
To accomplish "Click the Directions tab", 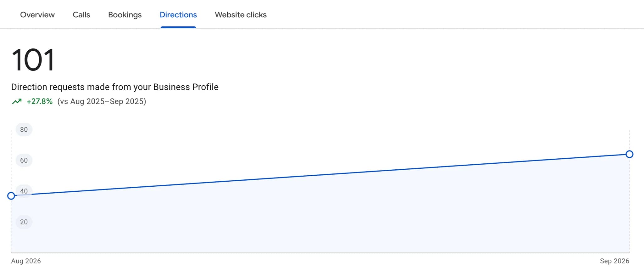I will 178,15.
